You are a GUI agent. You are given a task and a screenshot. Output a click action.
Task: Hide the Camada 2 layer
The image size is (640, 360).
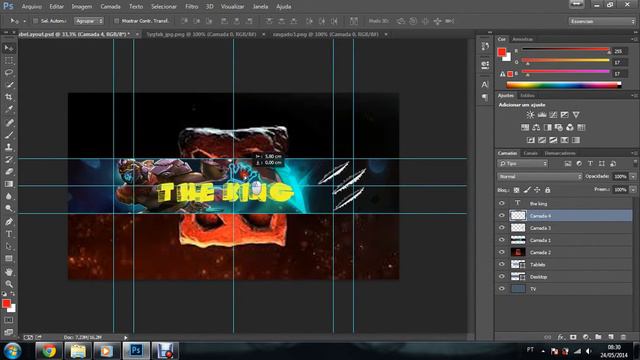tap(502, 252)
